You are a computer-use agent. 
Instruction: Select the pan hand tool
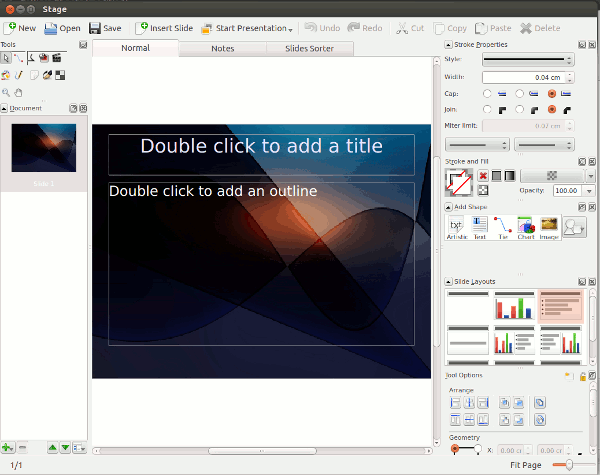(x=17, y=93)
